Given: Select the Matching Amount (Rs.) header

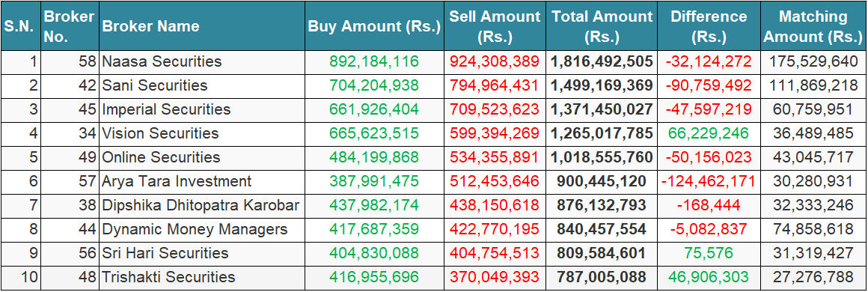Looking at the screenshot, I should coord(813,26).
